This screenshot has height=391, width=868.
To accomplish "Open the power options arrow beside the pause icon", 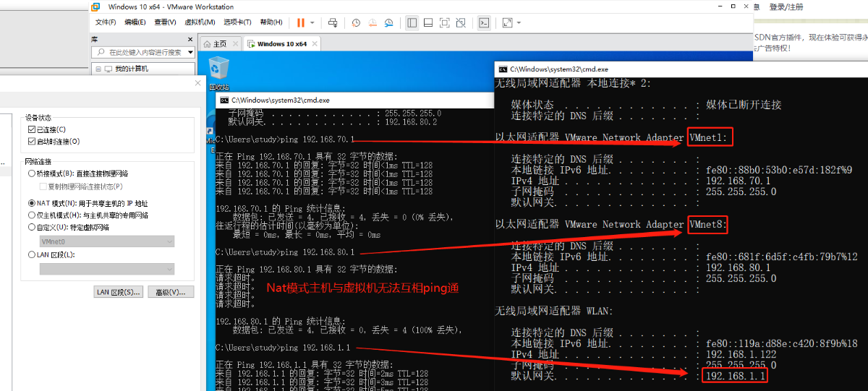I will coord(312,22).
